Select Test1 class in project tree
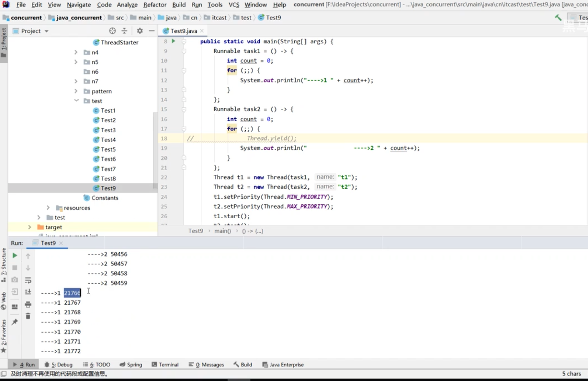The image size is (588, 381). (x=104, y=111)
